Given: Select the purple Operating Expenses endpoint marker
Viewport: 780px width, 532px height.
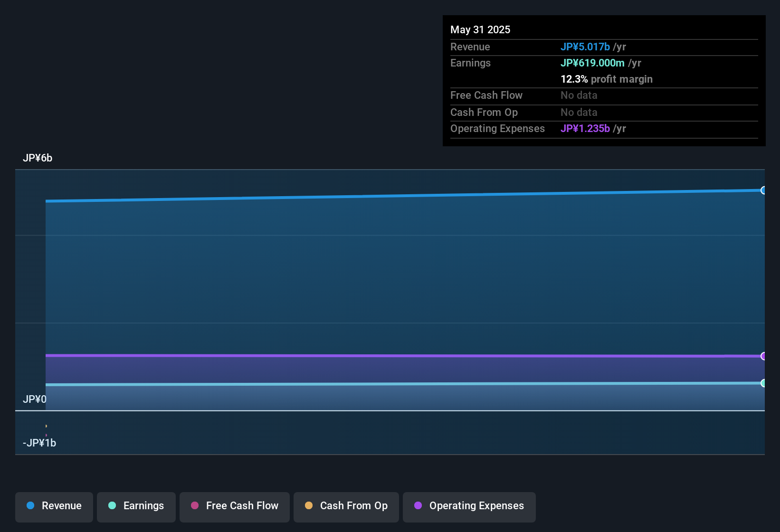Looking at the screenshot, I should coord(763,356).
